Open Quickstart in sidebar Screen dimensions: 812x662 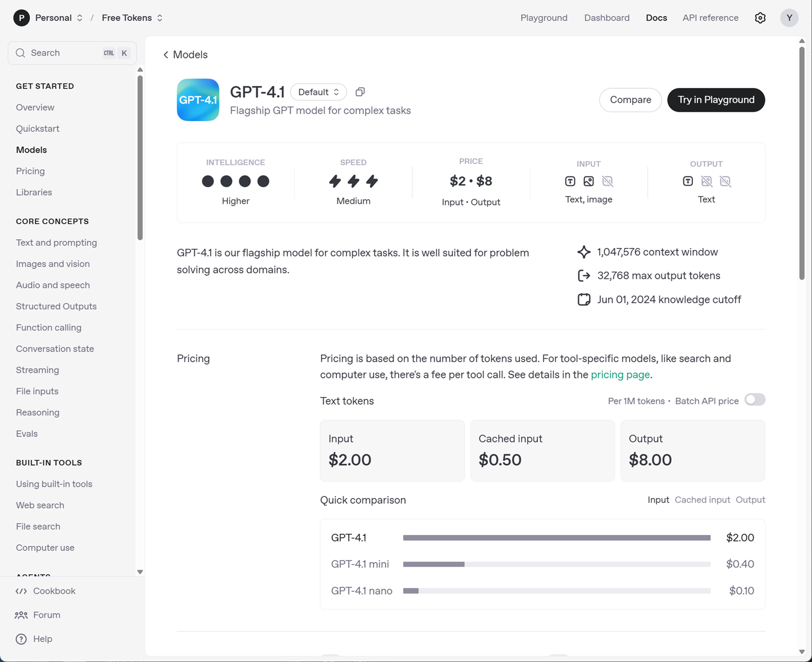[x=38, y=129]
